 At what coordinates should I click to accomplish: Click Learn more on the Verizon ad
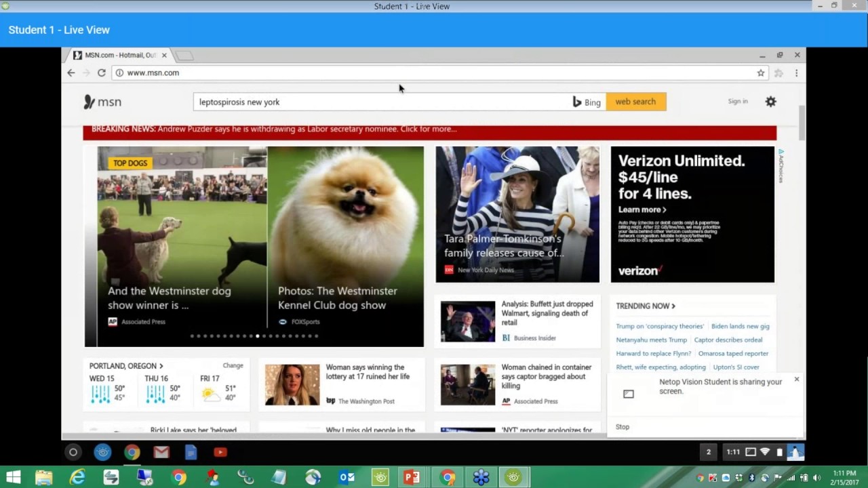tap(642, 210)
